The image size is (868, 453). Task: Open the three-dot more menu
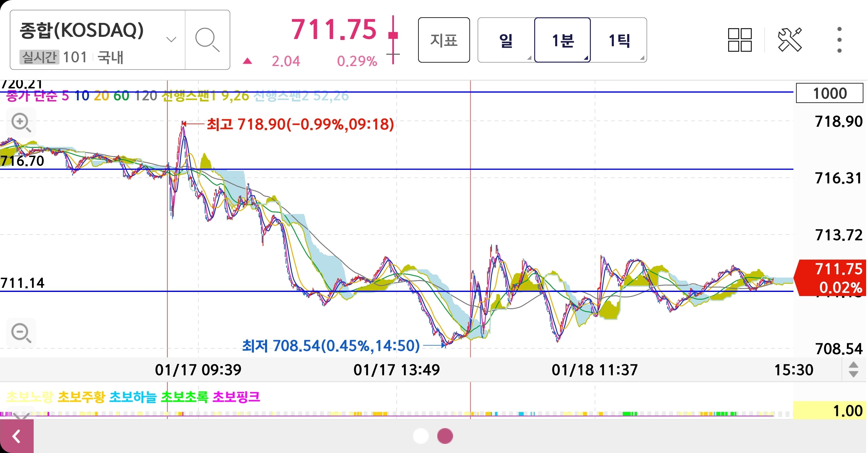(x=839, y=40)
